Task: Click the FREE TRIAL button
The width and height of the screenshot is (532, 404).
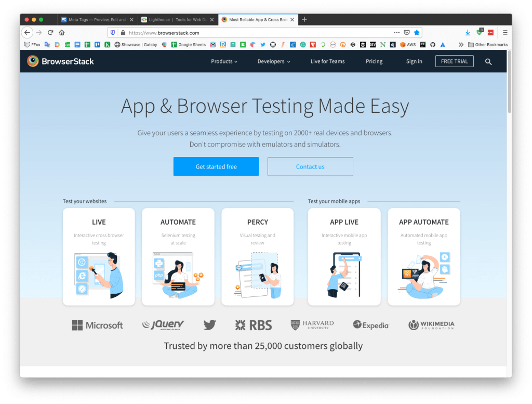Action: click(x=454, y=61)
